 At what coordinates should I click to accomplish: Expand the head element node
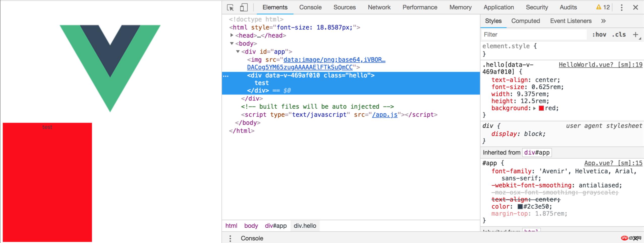tap(232, 35)
